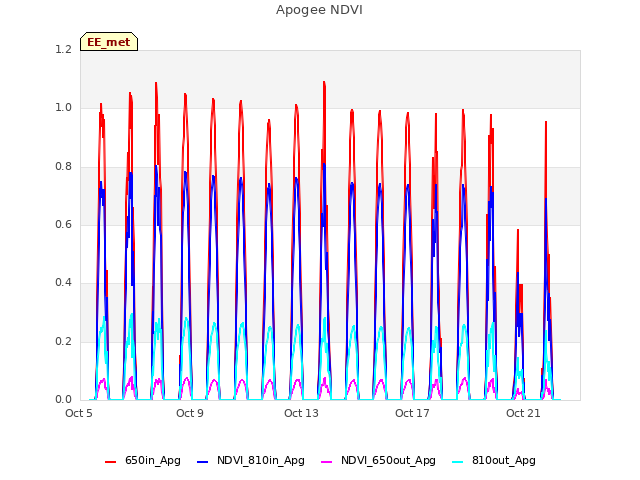
Task: Click the 0.2 y-axis value
Action: click(x=63, y=341)
